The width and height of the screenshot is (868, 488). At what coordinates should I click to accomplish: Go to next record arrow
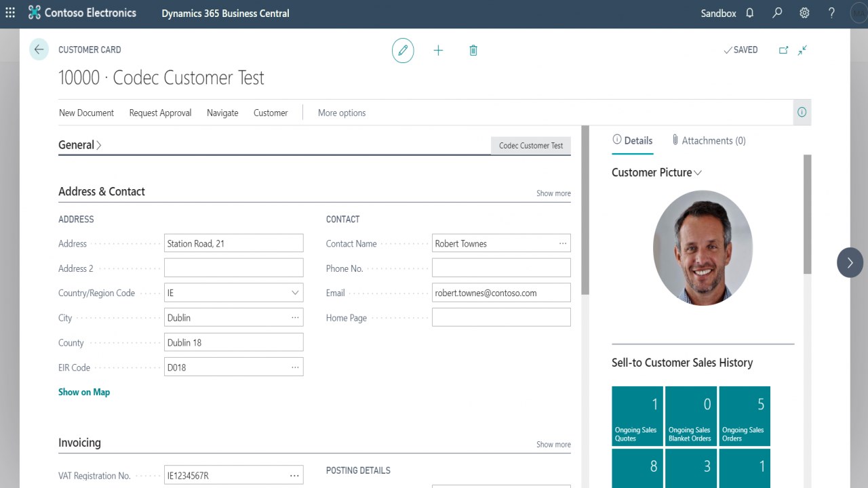pyautogui.click(x=850, y=262)
